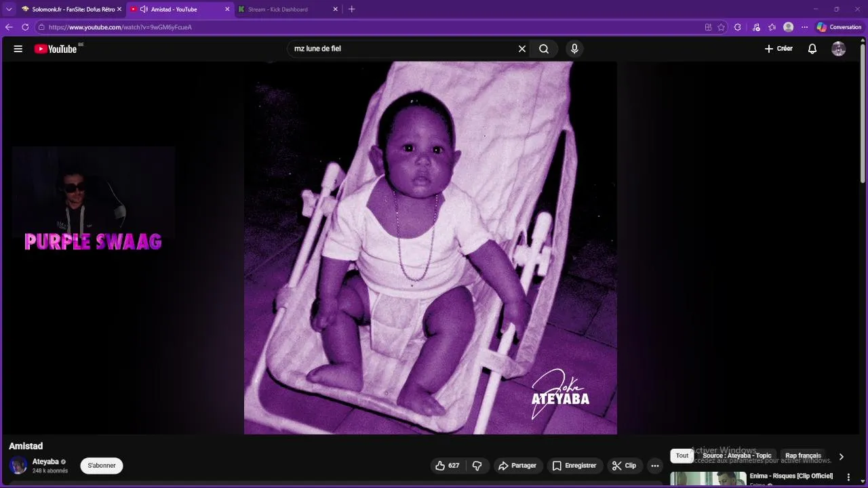Image resolution: width=868 pixels, height=488 pixels.
Task: Click the Amistad video title text
Action: [26, 446]
